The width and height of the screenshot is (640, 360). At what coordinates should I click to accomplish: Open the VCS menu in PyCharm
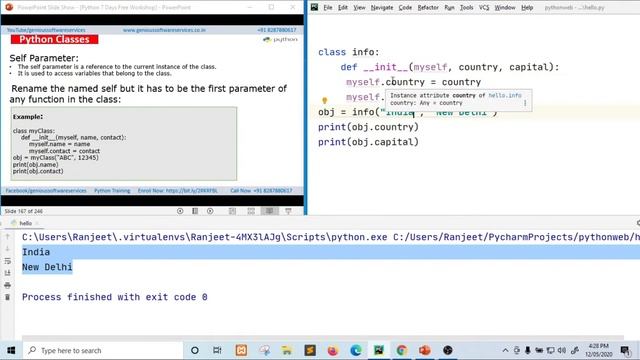(x=484, y=7)
